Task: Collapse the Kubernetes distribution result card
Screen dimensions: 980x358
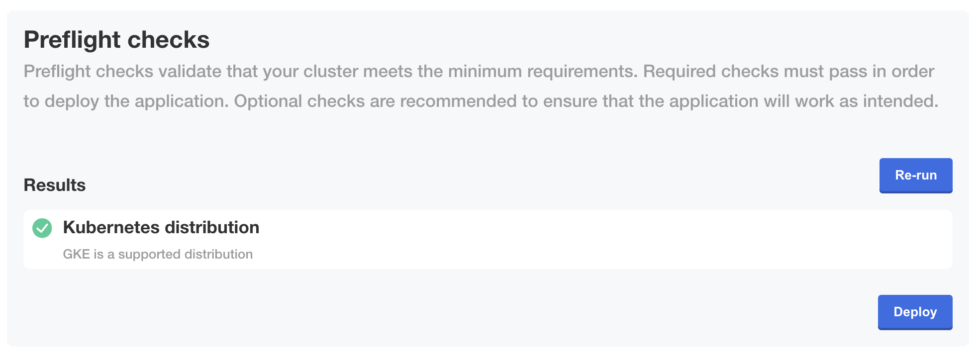Action: point(488,239)
